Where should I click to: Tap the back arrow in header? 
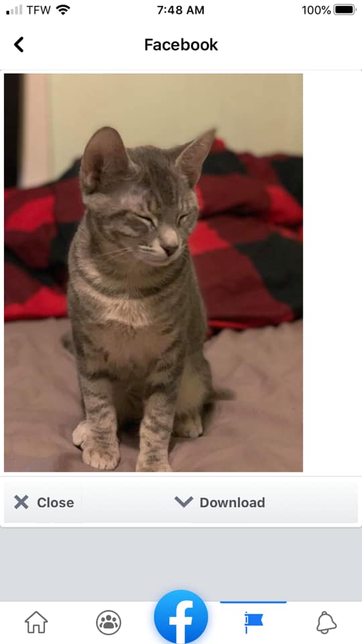[x=19, y=44]
